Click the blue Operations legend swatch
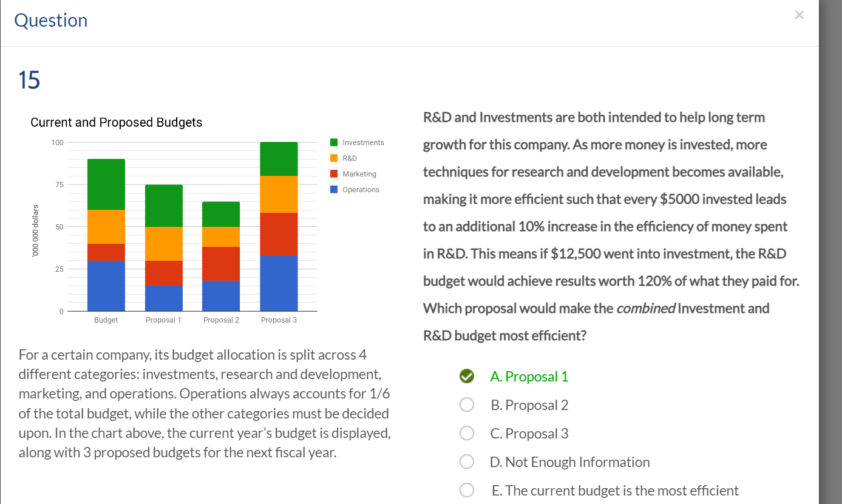Screen dimensions: 842x504 [334, 190]
